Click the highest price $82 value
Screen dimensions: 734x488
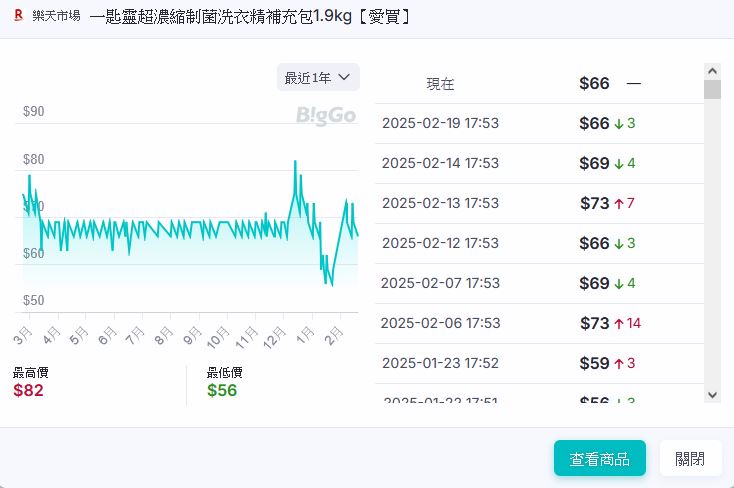click(28, 390)
